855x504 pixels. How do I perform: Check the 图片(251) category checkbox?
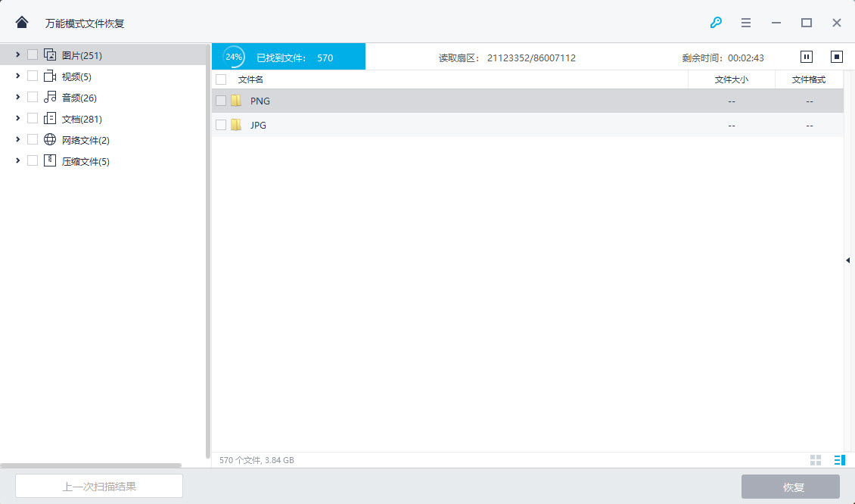(x=33, y=54)
